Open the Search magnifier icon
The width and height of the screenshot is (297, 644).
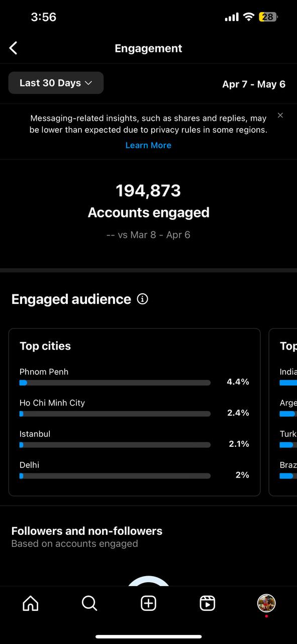tap(89, 603)
